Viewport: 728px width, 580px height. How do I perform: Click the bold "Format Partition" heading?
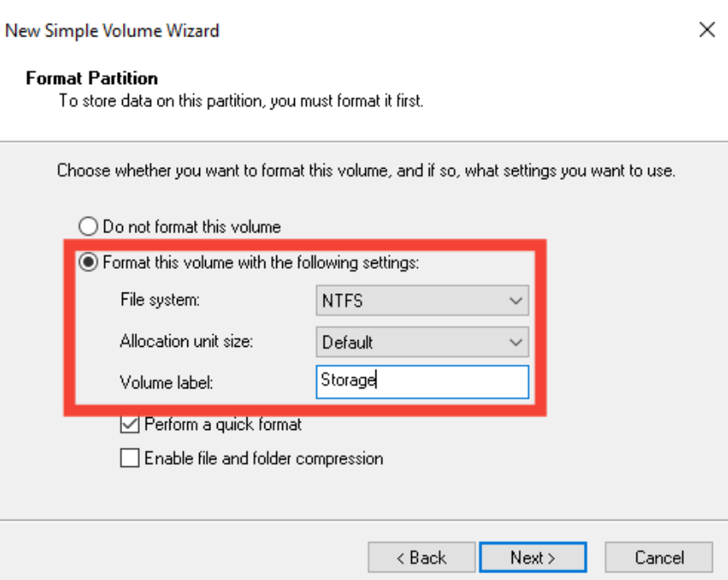92,79
